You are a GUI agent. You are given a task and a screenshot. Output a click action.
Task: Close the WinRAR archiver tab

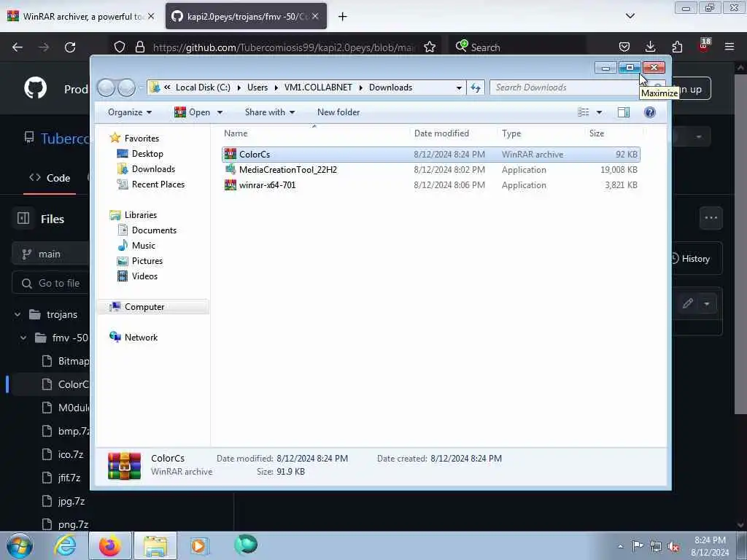pyautogui.click(x=151, y=16)
